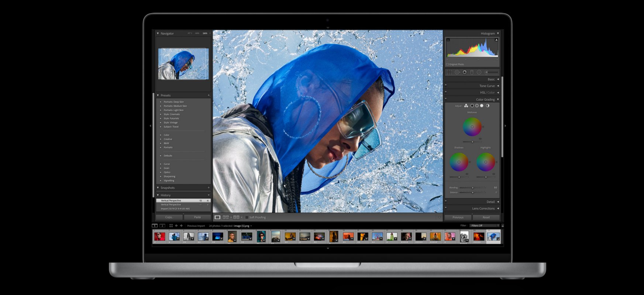Collapse the Navigator panel

tap(158, 33)
